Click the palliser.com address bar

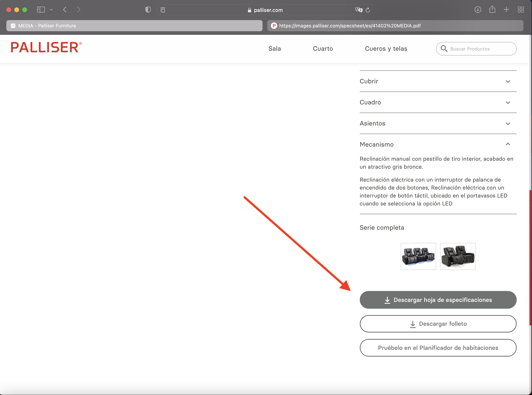click(x=265, y=10)
